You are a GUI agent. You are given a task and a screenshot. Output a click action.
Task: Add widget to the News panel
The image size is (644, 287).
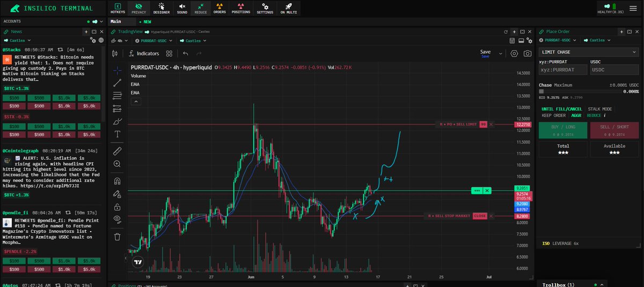click(x=86, y=32)
